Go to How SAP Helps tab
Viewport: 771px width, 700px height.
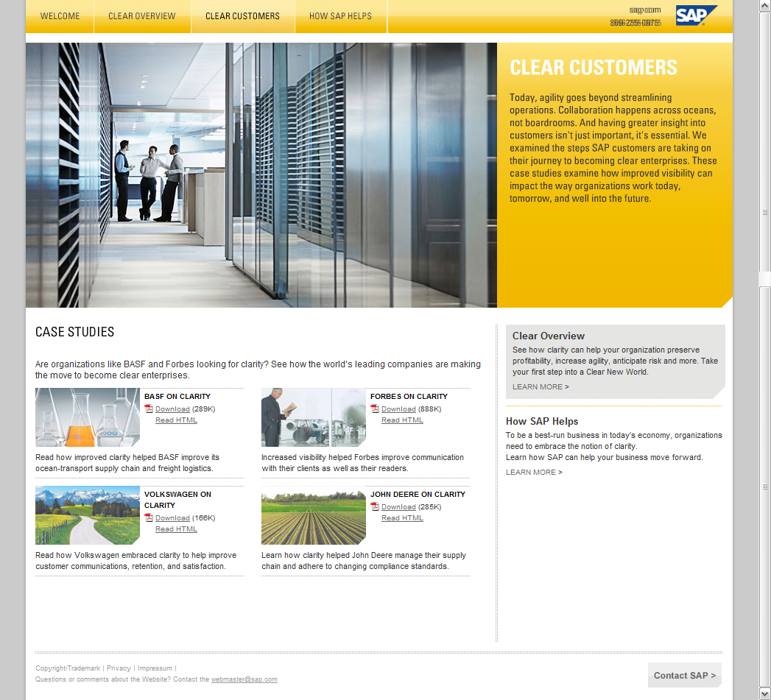tap(341, 16)
